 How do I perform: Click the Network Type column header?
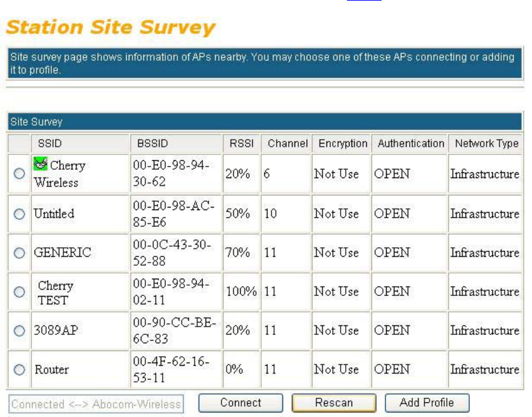487,143
